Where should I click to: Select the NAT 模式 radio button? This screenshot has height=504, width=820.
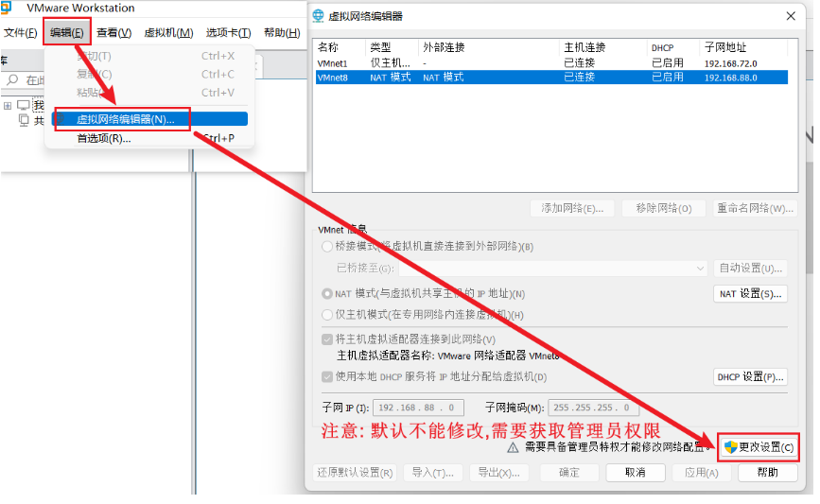pos(327,294)
